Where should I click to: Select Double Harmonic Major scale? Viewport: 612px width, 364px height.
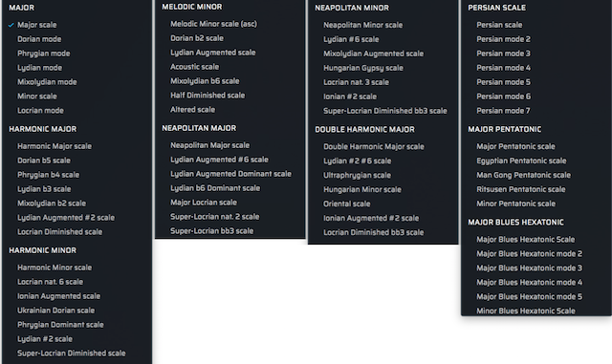(x=374, y=146)
